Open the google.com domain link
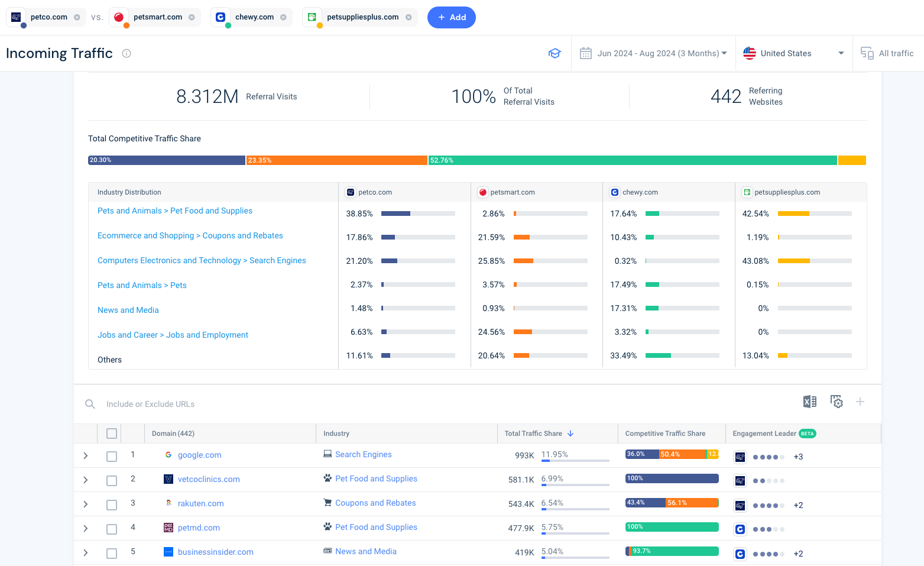 (200, 455)
